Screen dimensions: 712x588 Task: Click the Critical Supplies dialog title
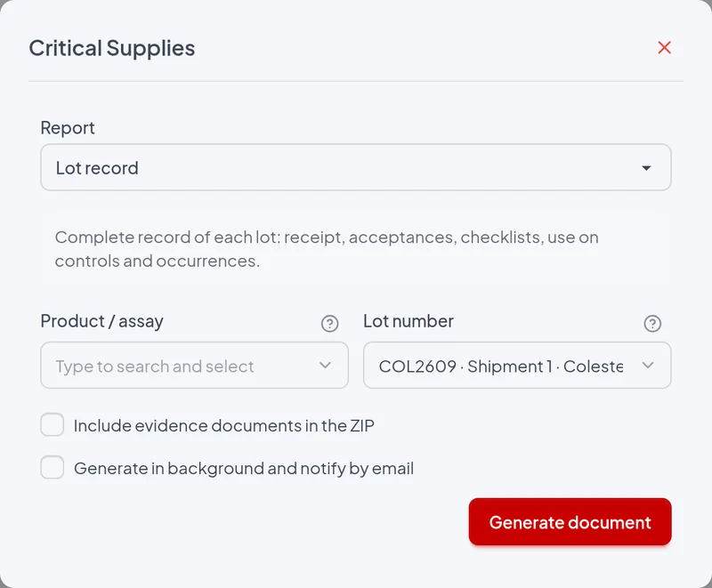pyautogui.click(x=112, y=48)
